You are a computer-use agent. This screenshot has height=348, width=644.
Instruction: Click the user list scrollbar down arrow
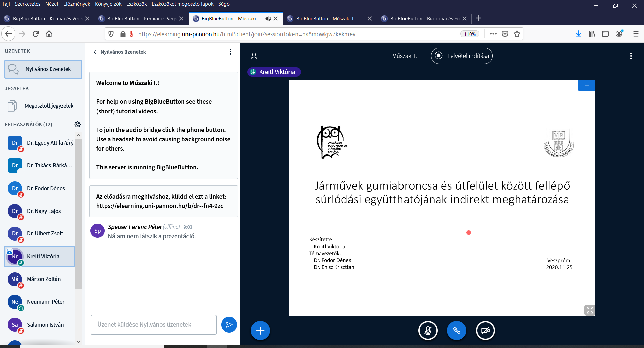tap(78, 341)
